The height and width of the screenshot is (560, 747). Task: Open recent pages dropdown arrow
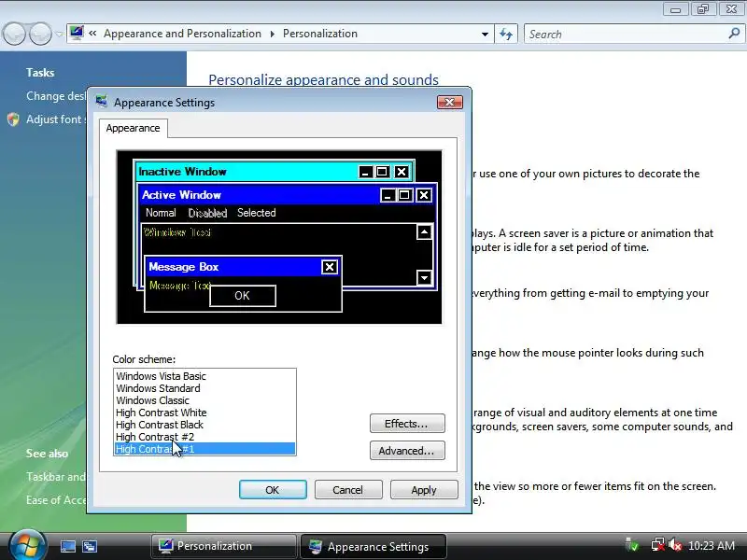pos(59,35)
